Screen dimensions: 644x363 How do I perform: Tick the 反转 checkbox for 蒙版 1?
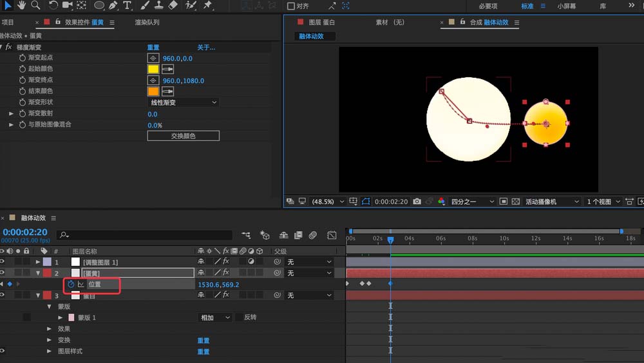point(239,317)
